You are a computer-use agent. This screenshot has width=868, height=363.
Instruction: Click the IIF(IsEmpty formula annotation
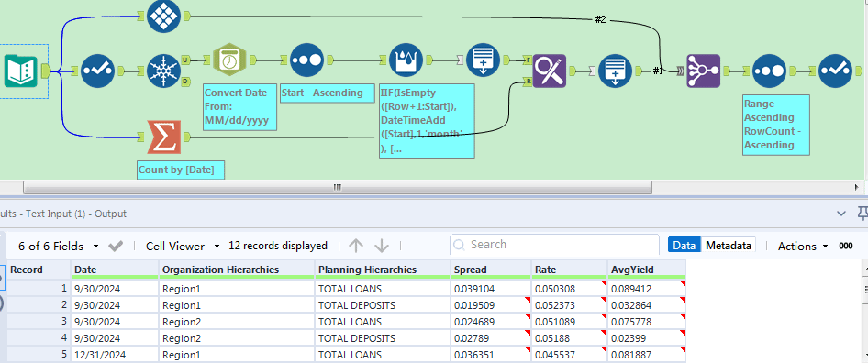click(x=427, y=121)
